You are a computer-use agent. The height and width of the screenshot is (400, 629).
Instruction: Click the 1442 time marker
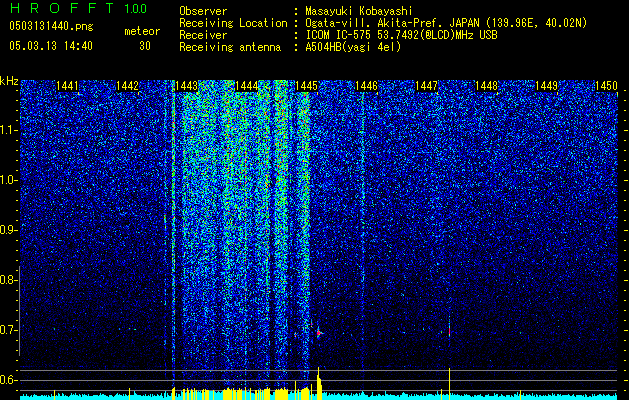coord(127,85)
